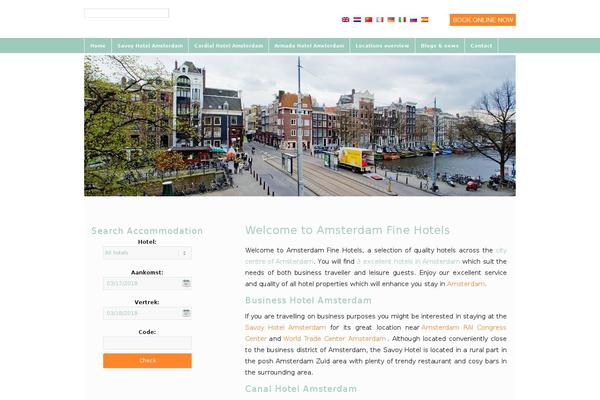This screenshot has width=600, height=400.
Task: Switch language with the Germany flag
Action: tap(391, 20)
